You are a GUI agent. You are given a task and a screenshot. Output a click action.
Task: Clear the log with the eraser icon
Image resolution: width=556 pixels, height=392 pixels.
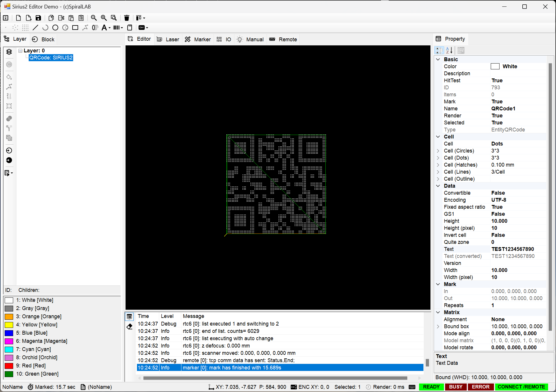129,326
